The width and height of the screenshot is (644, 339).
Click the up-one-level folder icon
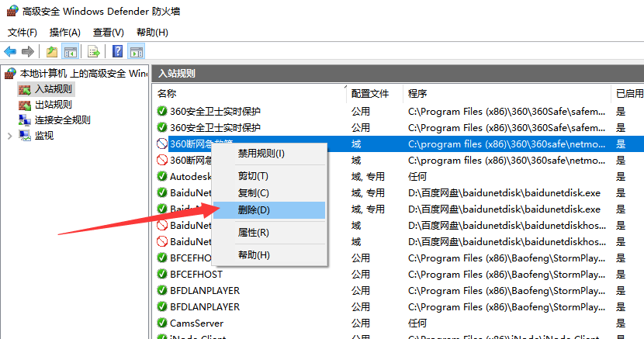pos(52,52)
